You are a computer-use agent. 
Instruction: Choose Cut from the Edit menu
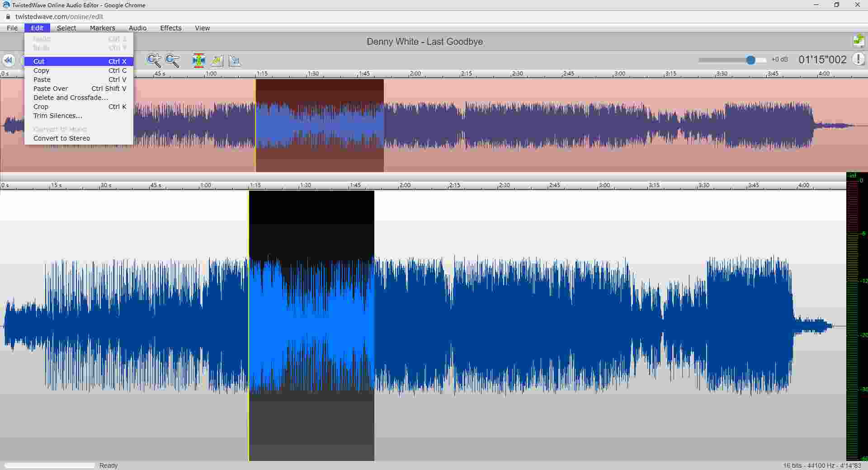(x=79, y=61)
